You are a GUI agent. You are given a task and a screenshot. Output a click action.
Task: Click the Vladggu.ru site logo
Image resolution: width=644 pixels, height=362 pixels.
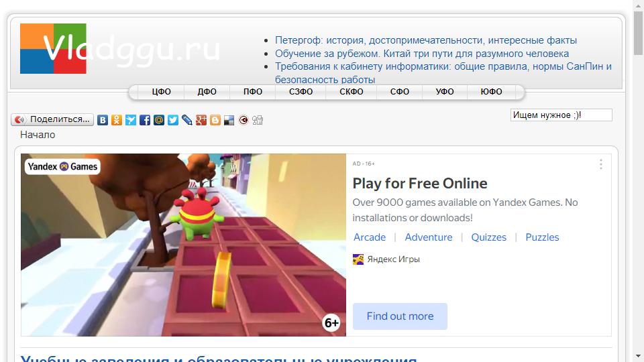[121, 48]
